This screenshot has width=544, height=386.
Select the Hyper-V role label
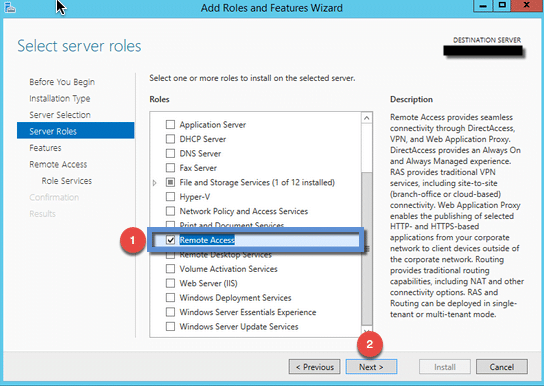pos(195,197)
